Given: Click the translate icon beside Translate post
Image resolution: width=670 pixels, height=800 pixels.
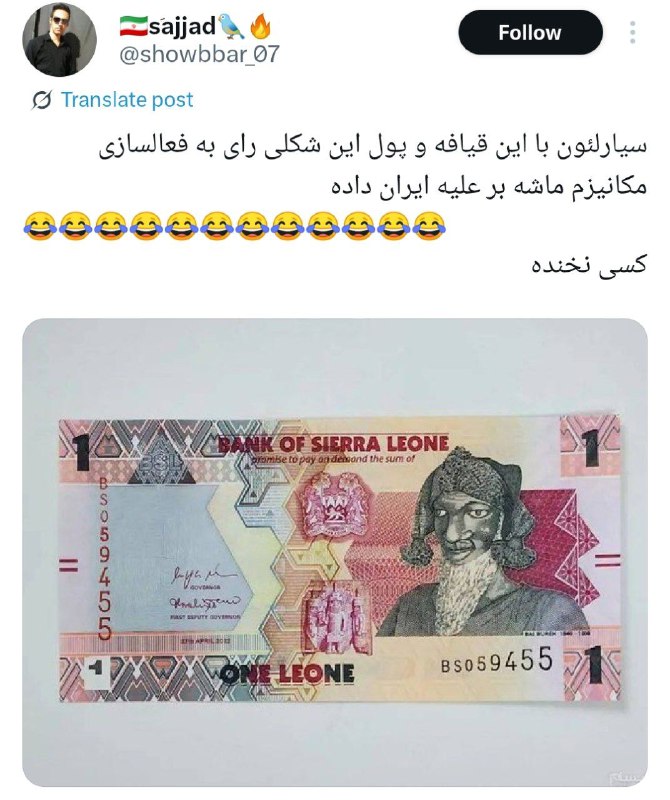Looking at the screenshot, I should [41, 100].
